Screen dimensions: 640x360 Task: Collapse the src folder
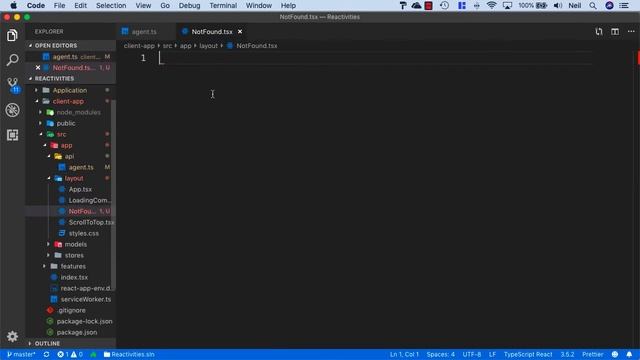[61, 134]
